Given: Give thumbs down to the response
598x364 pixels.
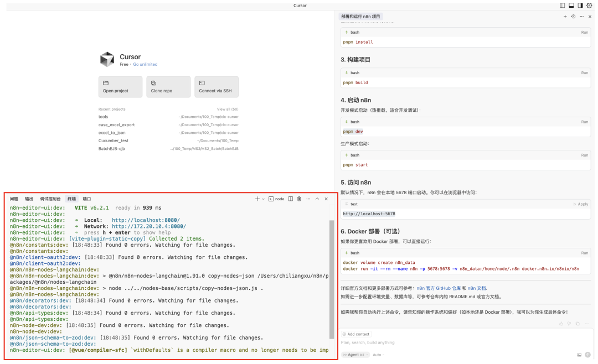Looking at the screenshot, I should [x=569, y=324].
